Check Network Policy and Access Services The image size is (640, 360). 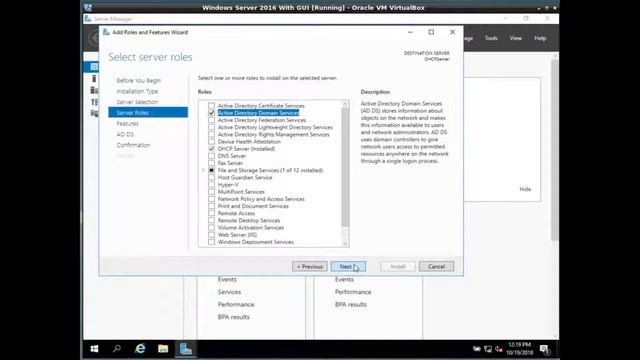coord(211,199)
